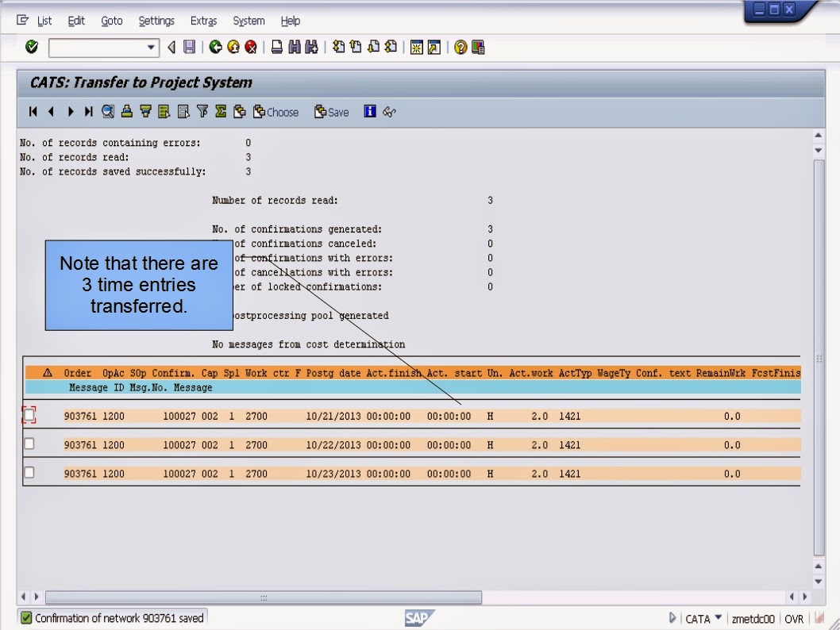Click the Set filter icon
Image resolution: width=840 pixels, height=630 pixels.
click(x=203, y=112)
